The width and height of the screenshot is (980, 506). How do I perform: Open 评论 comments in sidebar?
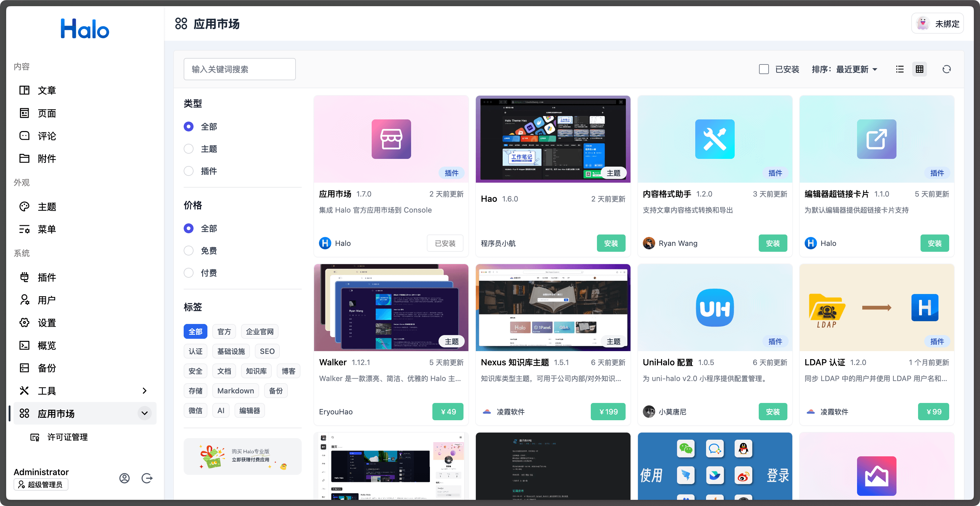(x=47, y=136)
